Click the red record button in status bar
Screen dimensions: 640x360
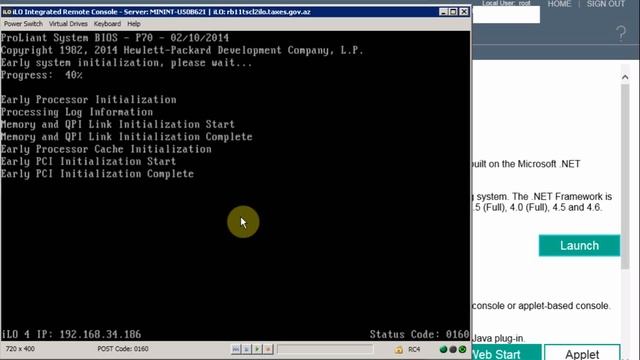click(x=268, y=349)
